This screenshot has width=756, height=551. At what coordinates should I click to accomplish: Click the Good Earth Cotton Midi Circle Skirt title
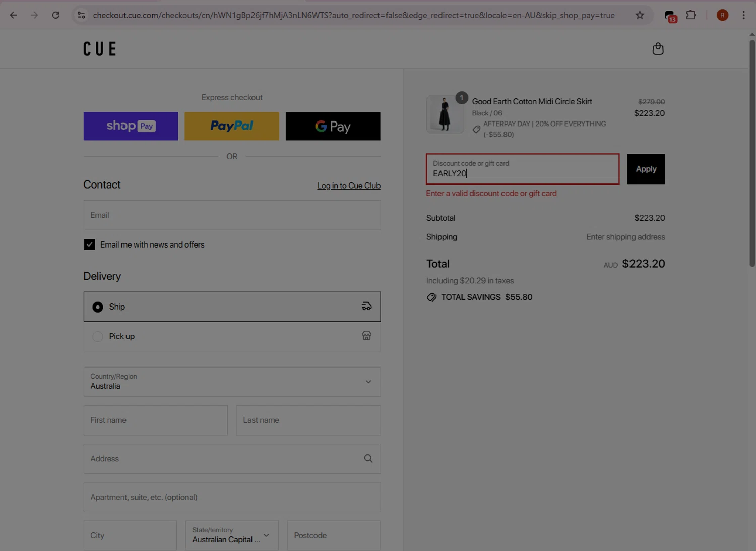pyautogui.click(x=532, y=101)
